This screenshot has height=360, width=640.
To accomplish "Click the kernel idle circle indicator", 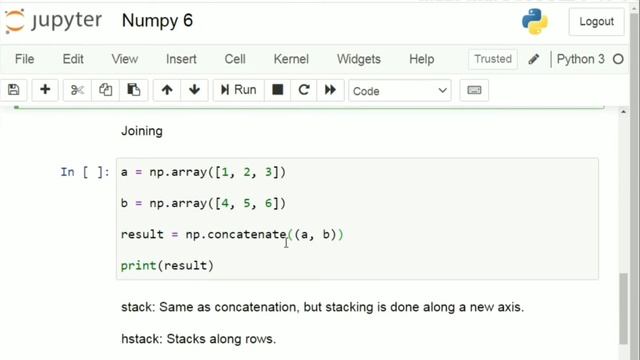I will tap(618, 59).
